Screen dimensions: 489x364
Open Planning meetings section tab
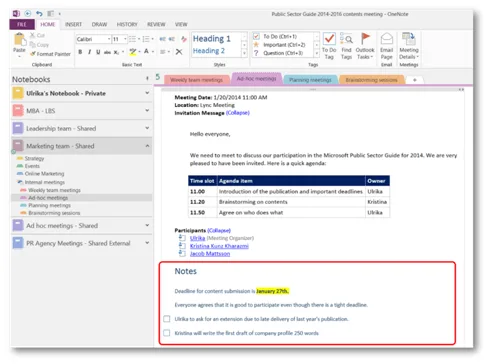point(310,80)
